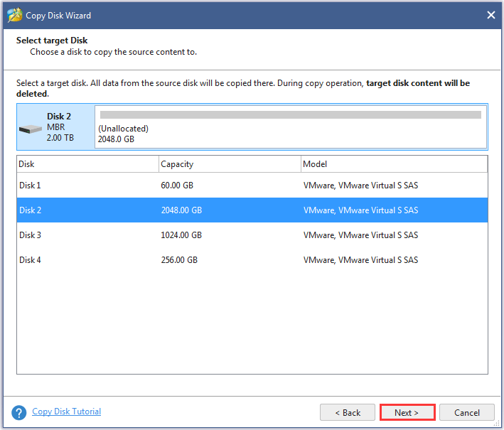Viewport: 504px width, 430px height.
Task: Go to the Next step
Action: point(407,412)
